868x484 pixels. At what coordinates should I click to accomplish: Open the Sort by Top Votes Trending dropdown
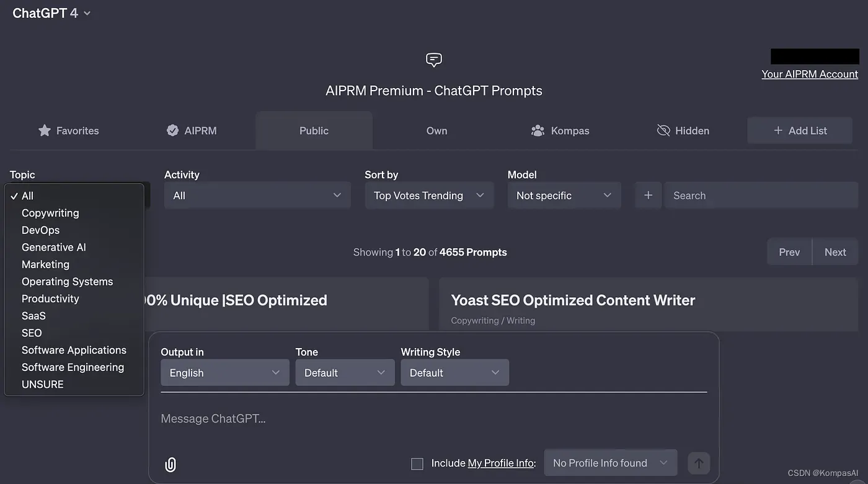(x=429, y=195)
